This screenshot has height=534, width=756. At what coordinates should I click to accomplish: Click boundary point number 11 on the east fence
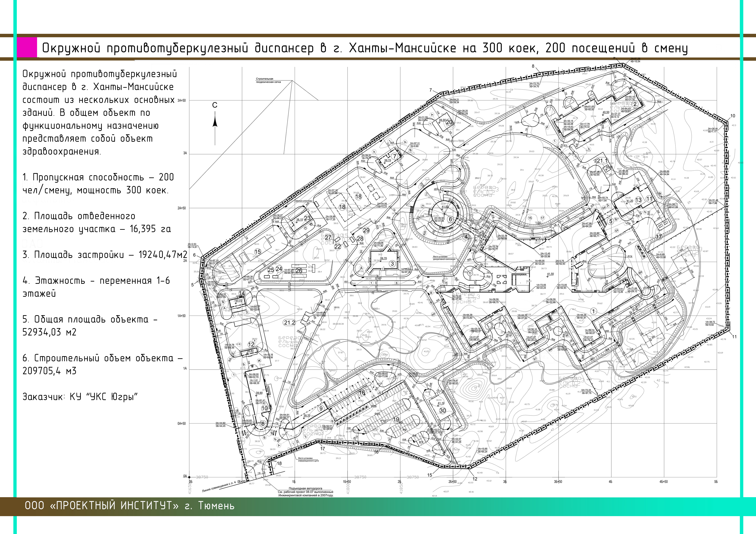(x=734, y=337)
